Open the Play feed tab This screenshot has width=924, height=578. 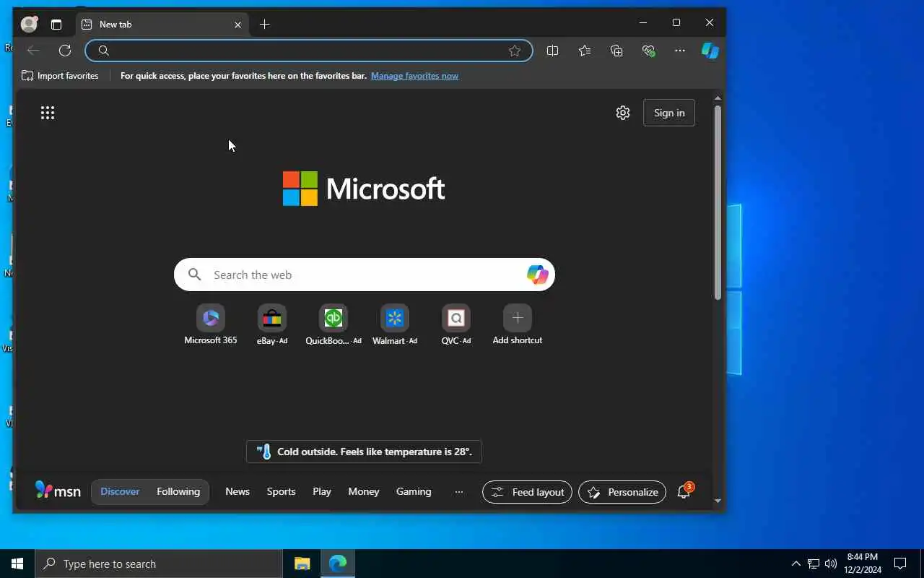[322, 491]
